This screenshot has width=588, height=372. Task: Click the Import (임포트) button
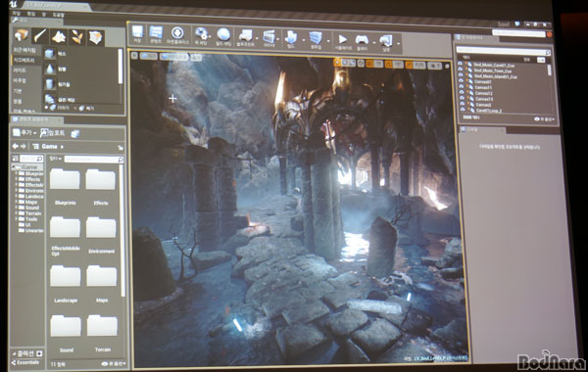point(53,133)
